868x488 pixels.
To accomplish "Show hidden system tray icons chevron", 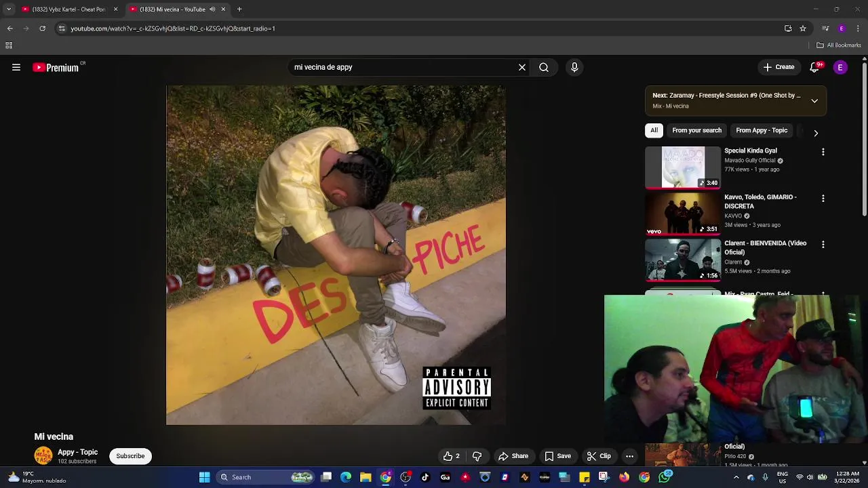I will click(x=736, y=477).
